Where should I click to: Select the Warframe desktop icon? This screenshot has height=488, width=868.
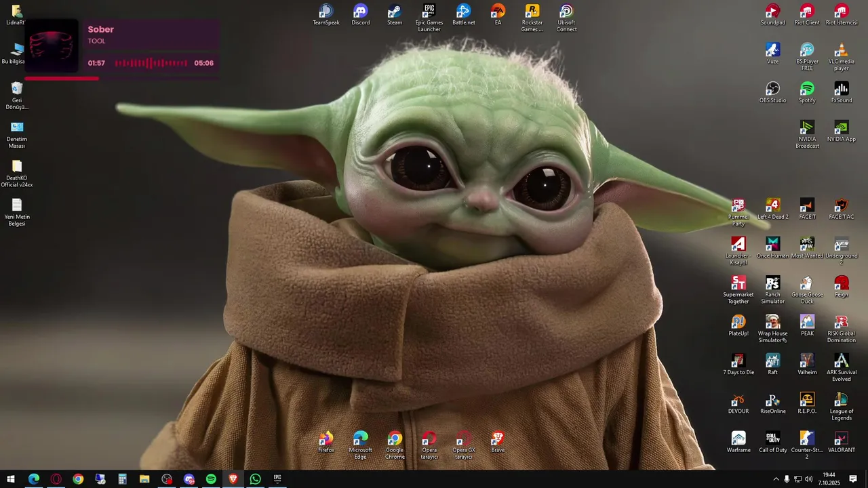click(x=738, y=442)
